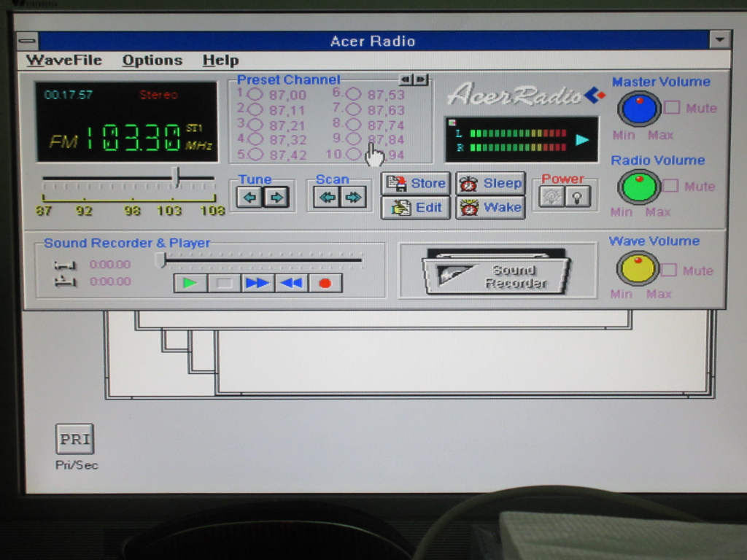This screenshot has width=747, height=560.
Task: Mute the Wave Volume
Action: pos(668,270)
